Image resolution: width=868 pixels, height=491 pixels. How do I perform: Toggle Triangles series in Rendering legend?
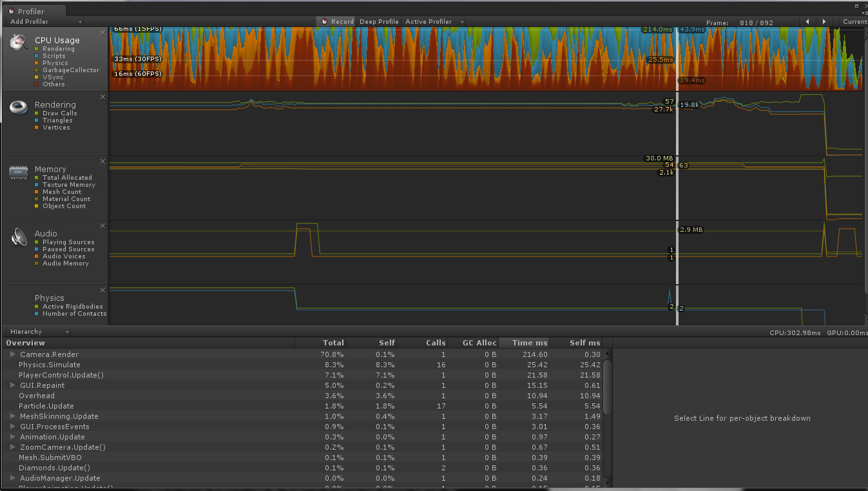pos(37,120)
